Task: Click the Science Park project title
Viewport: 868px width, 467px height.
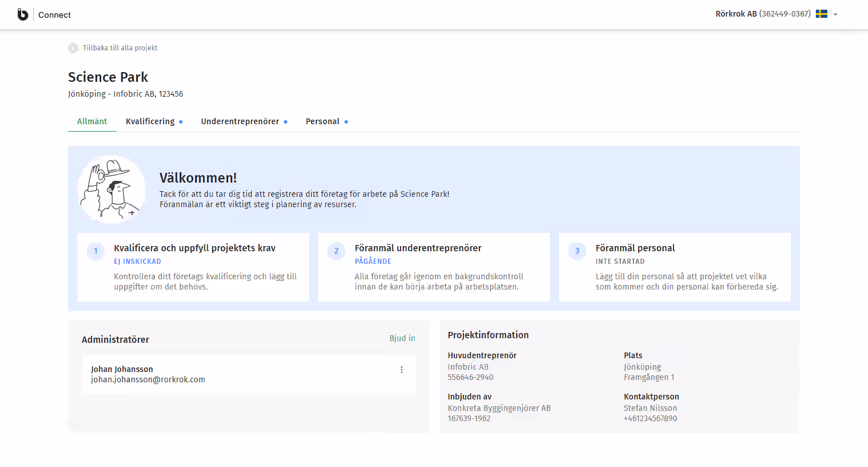Action: click(108, 77)
